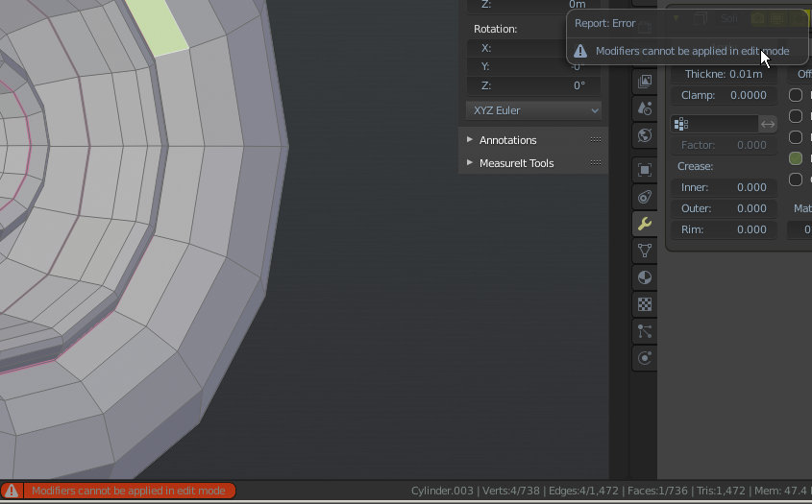
Task: Open the XYZ Euler rotation mode dropdown
Action: (x=534, y=110)
